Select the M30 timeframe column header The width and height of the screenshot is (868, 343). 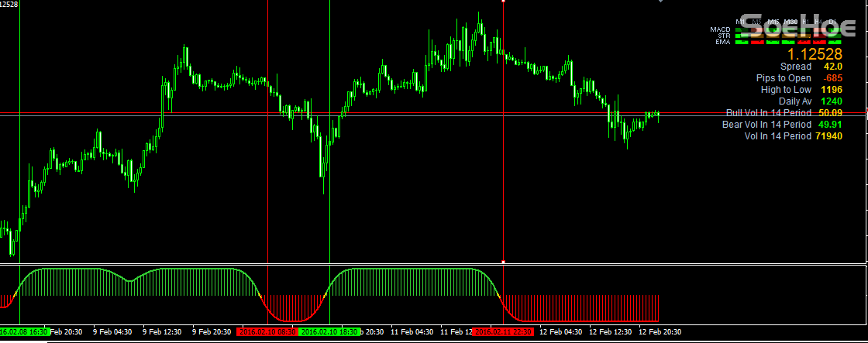790,22
